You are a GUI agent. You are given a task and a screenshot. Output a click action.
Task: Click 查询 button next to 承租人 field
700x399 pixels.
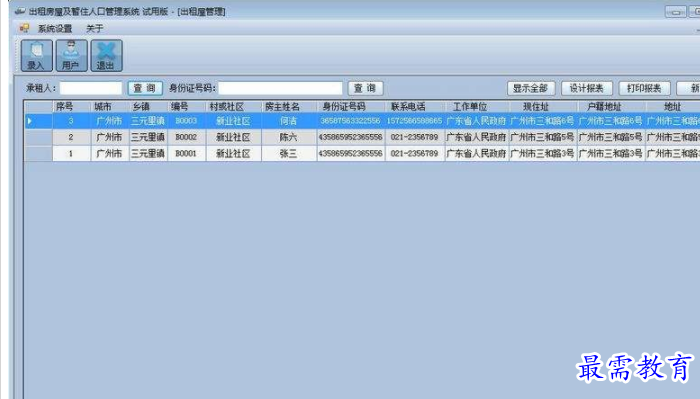click(x=145, y=88)
